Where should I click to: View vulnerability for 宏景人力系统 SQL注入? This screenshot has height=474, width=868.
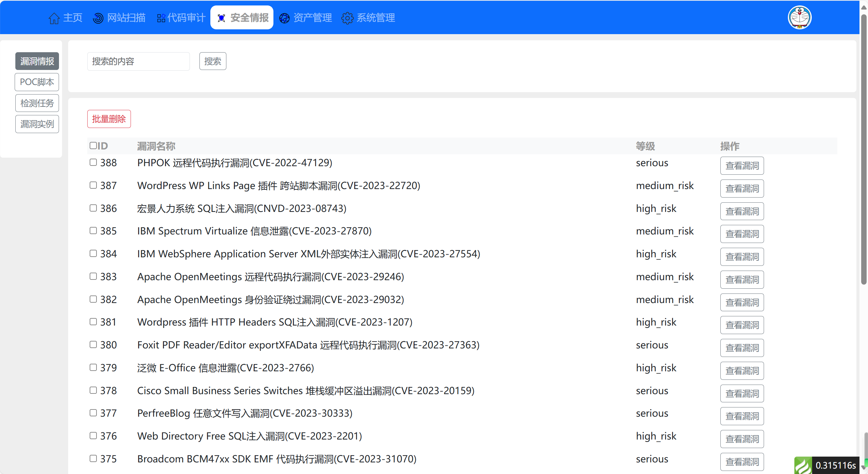tap(742, 211)
